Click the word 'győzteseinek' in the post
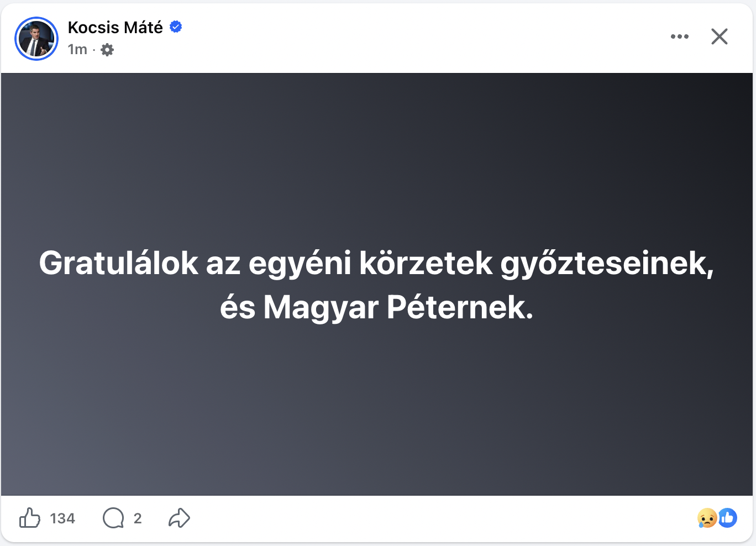This screenshot has width=756, height=546. 606,263
